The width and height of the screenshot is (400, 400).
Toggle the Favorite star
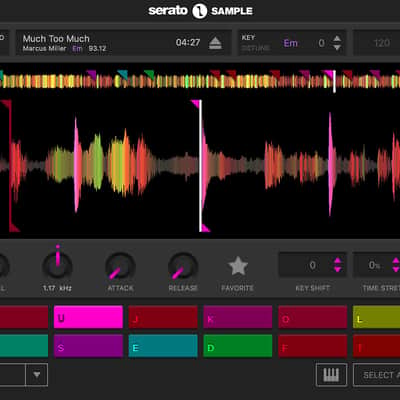pos(238,266)
